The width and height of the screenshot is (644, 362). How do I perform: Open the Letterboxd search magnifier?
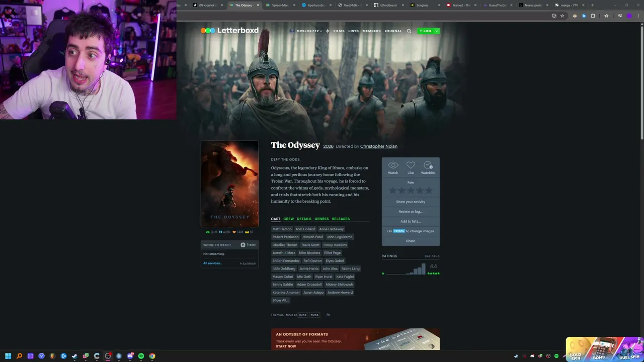tap(409, 31)
